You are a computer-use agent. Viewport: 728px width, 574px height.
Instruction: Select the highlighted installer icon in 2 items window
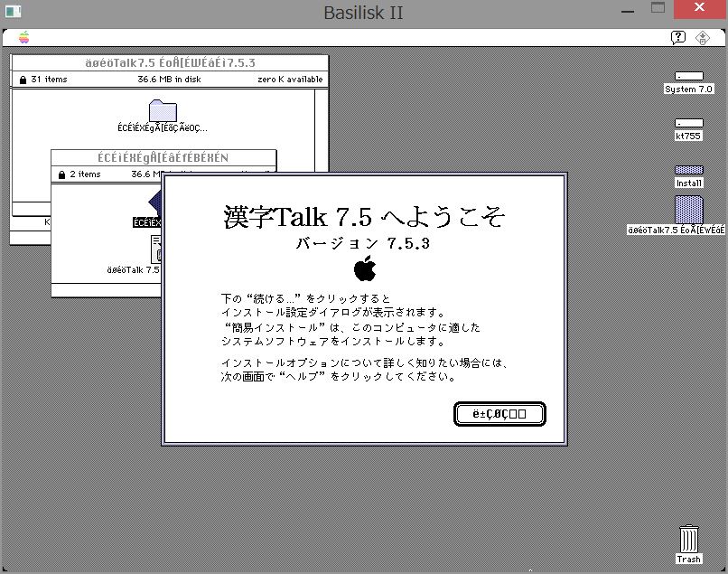[154, 202]
